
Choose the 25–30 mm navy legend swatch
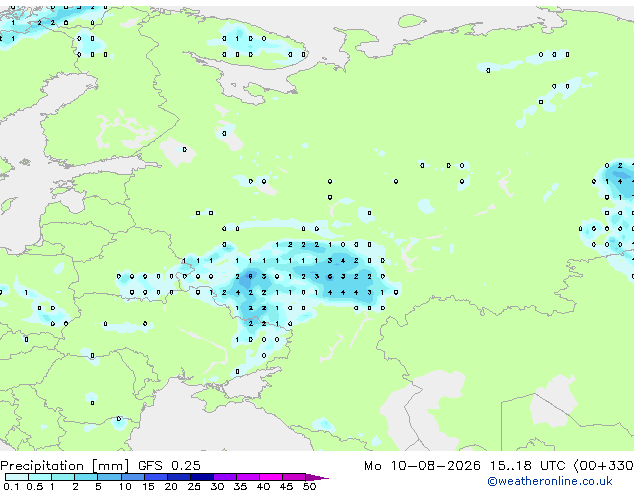pyautogui.click(x=201, y=477)
